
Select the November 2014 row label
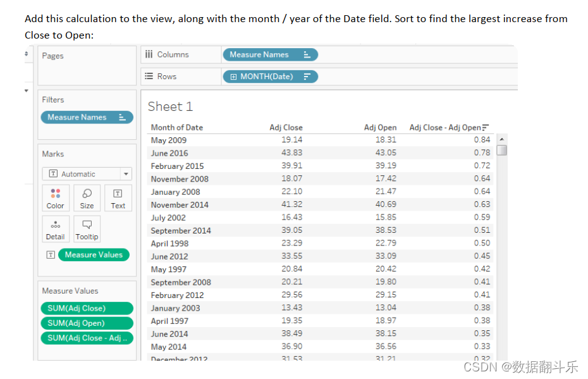coord(180,205)
